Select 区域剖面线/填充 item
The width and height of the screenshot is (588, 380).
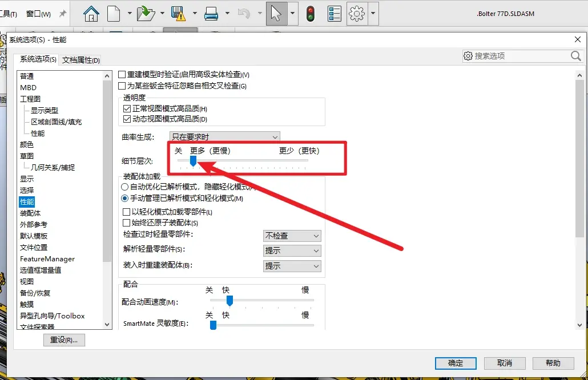coord(56,122)
